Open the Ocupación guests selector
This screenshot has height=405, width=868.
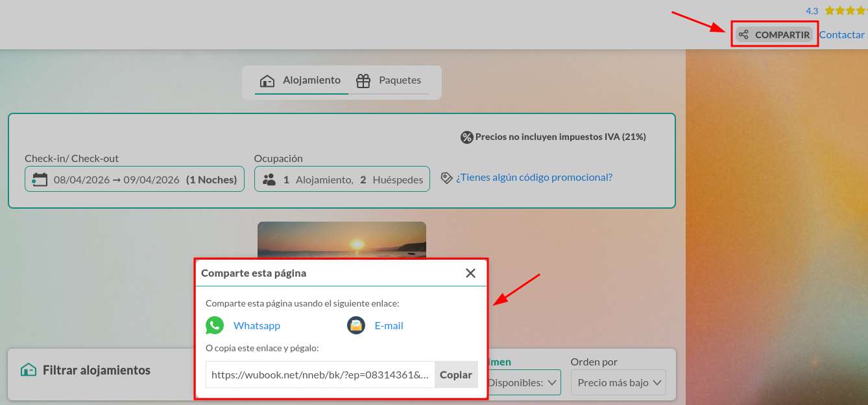[x=342, y=179]
